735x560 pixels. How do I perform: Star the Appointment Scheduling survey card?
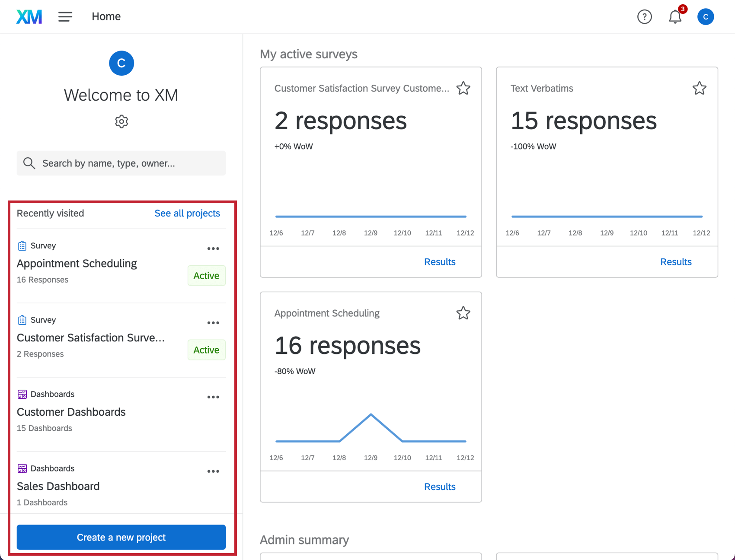[x=463, y=313]
